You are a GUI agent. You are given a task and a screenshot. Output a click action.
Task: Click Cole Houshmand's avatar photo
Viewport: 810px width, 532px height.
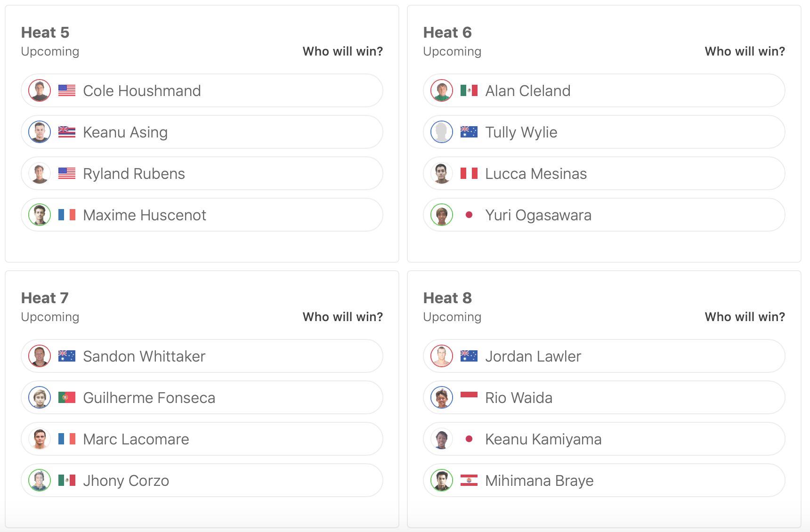(40, 90)
